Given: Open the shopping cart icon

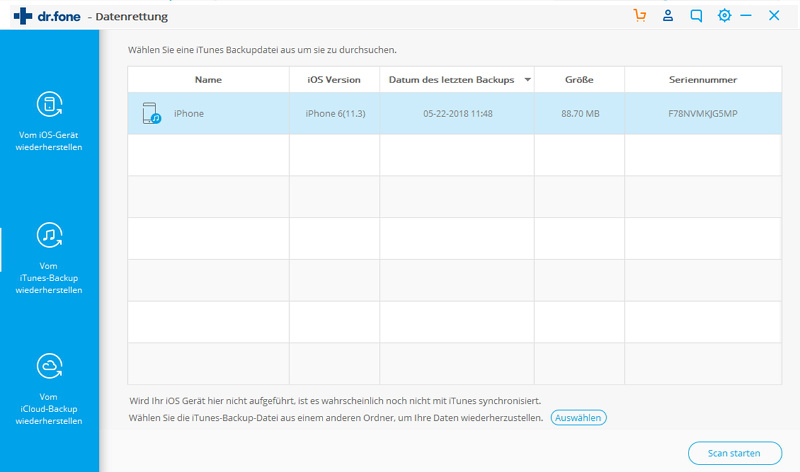Looking at the screenshot, I should point(639,15).
